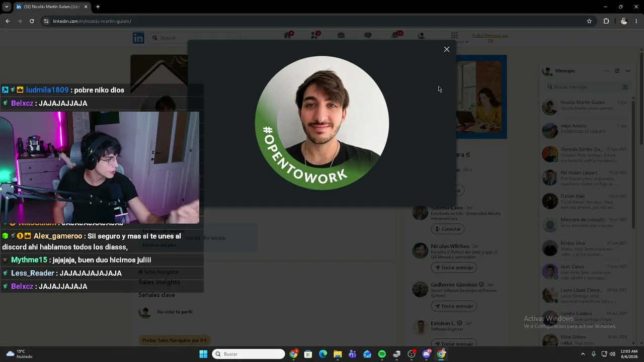Open LinkedIn Messaging speech bubble icon
Screen dimensions: 644x362
click(368, 35)
